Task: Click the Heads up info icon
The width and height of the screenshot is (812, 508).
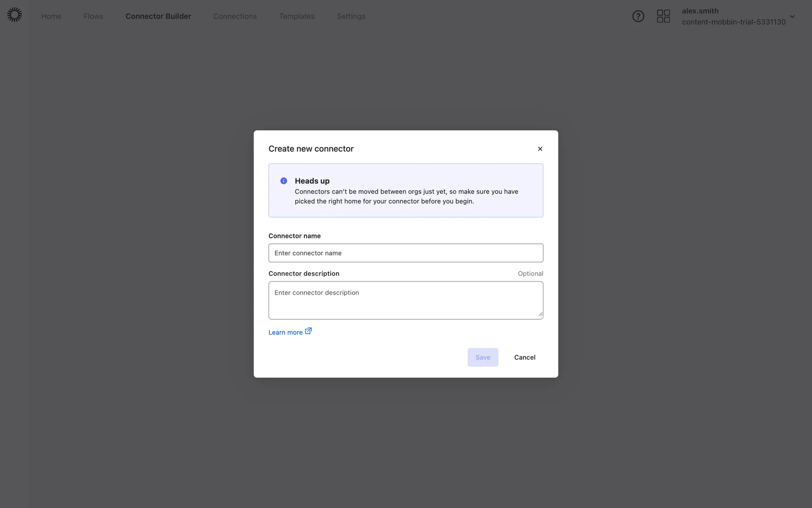Action: pyautogui.click(x=284, y=181)
